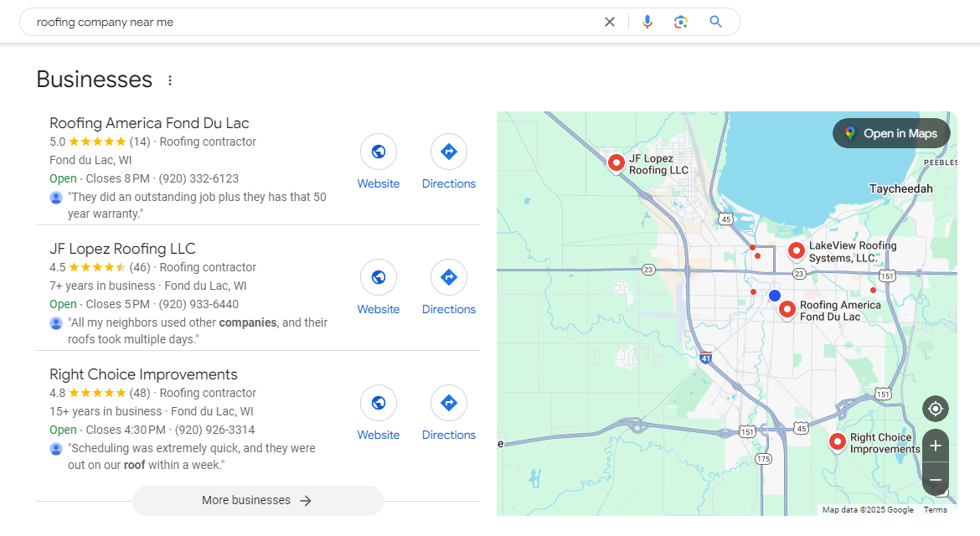Screen dimensions: 980x536
Task: Open the map in Google Maps
Action: (x=891, y=133)
